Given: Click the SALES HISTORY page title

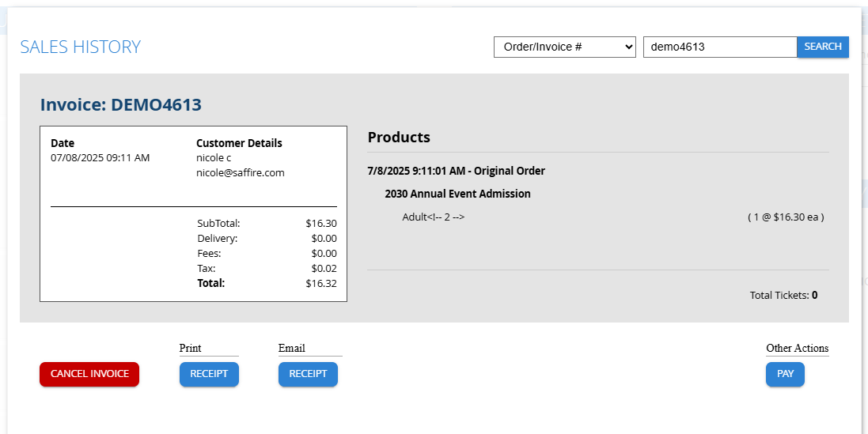Looking at the screenshot, I should coord(80,47).
